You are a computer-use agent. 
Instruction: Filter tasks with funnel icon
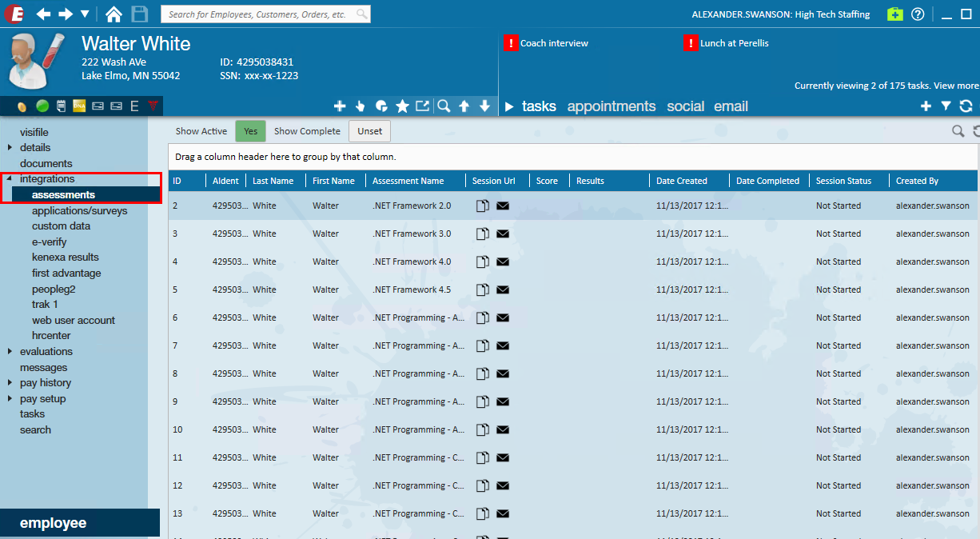(946, 106)
